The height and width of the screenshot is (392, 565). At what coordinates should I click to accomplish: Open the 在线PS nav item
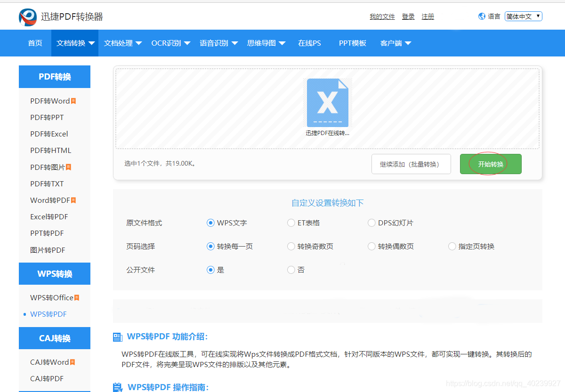(309, 43)
